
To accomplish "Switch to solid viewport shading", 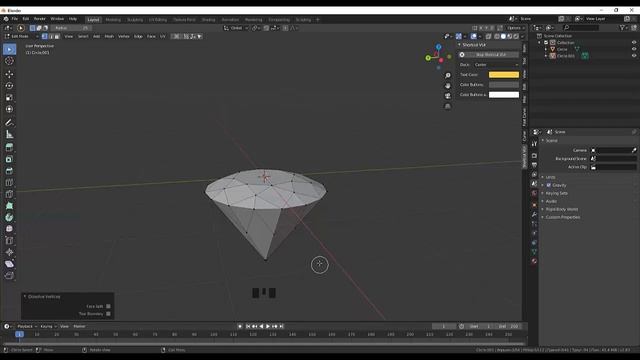I will 503,36.
